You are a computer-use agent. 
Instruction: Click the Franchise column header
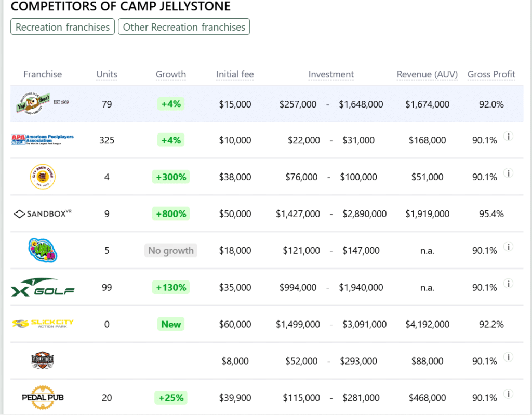coord(43,74)
